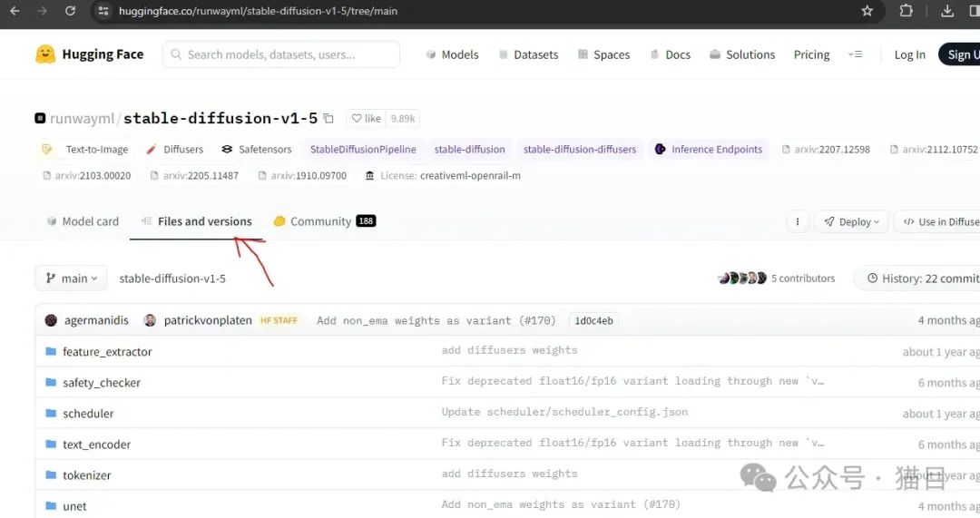Image resolution: width=980 pixels, height=518 pixels.
Task: Click the '5 contributors' text
Action: coord(802,279)
